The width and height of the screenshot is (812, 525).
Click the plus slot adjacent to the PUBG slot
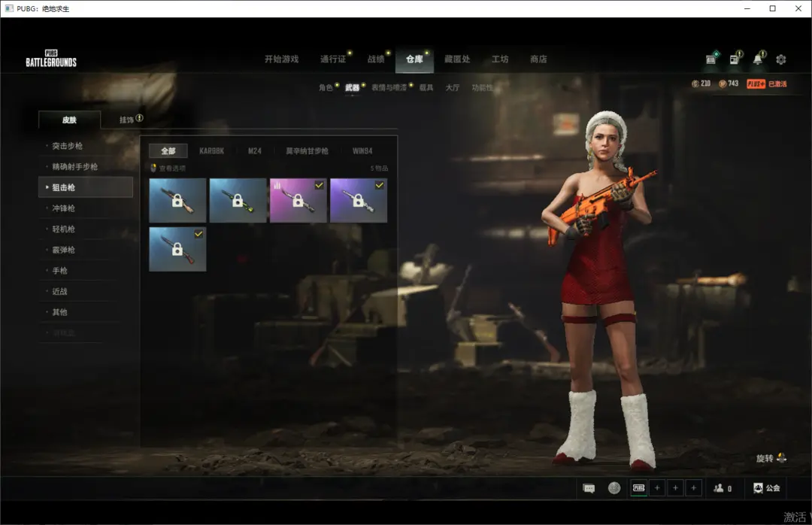(x=657, y=488)
